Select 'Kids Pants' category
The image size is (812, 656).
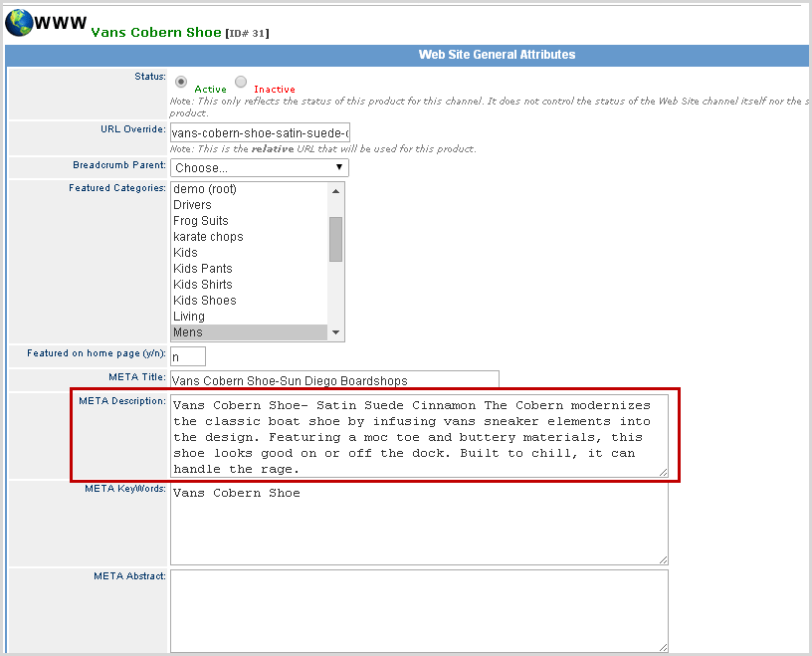[249, 269]
